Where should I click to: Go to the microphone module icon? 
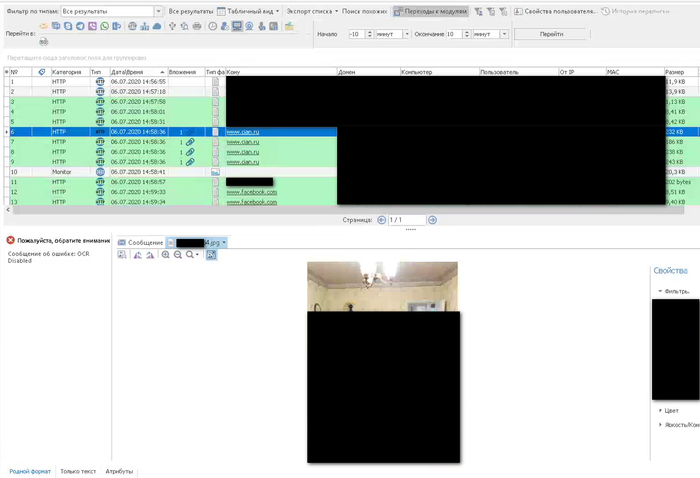(x=262, y=26)
